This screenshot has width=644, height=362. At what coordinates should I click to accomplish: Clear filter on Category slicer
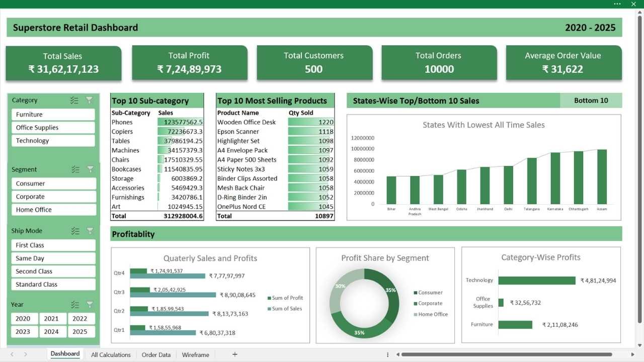89,101
